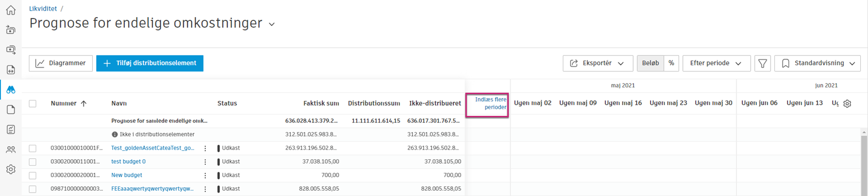Open the Standardvisning view dropdown
The height and width of the screenshot is (196, 868).
pyautogui.click(x=817, y=63)
